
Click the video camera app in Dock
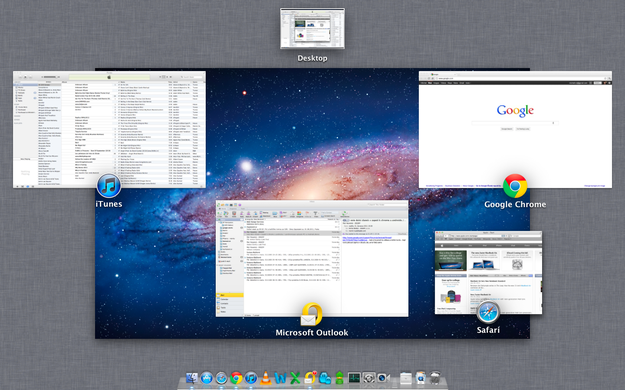[x=383, y=378]
